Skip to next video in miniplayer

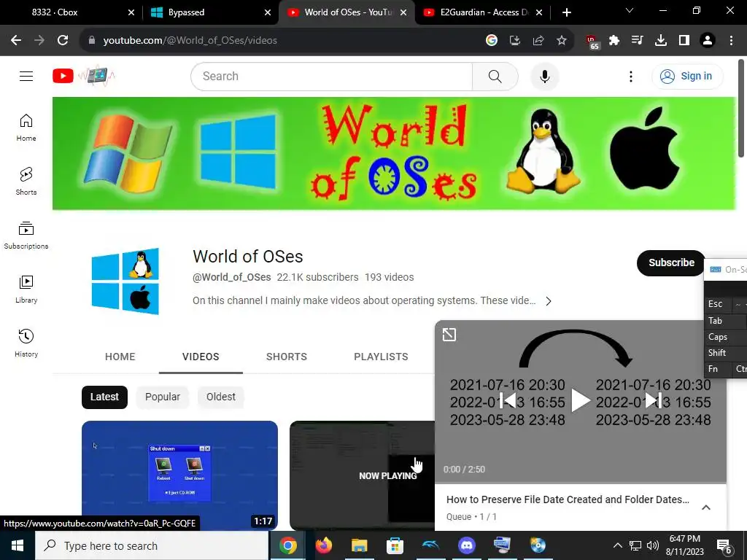coord(653,400)
